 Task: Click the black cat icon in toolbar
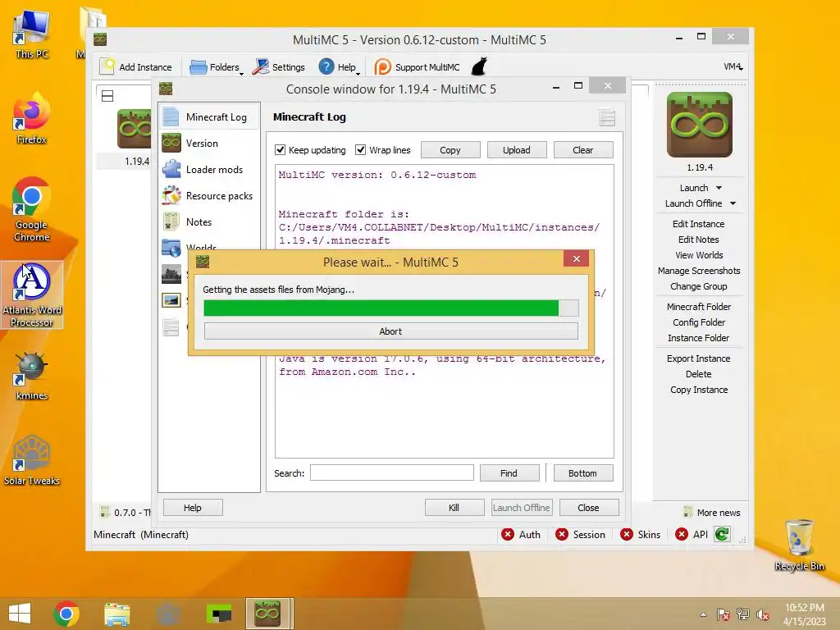point(479,66)
